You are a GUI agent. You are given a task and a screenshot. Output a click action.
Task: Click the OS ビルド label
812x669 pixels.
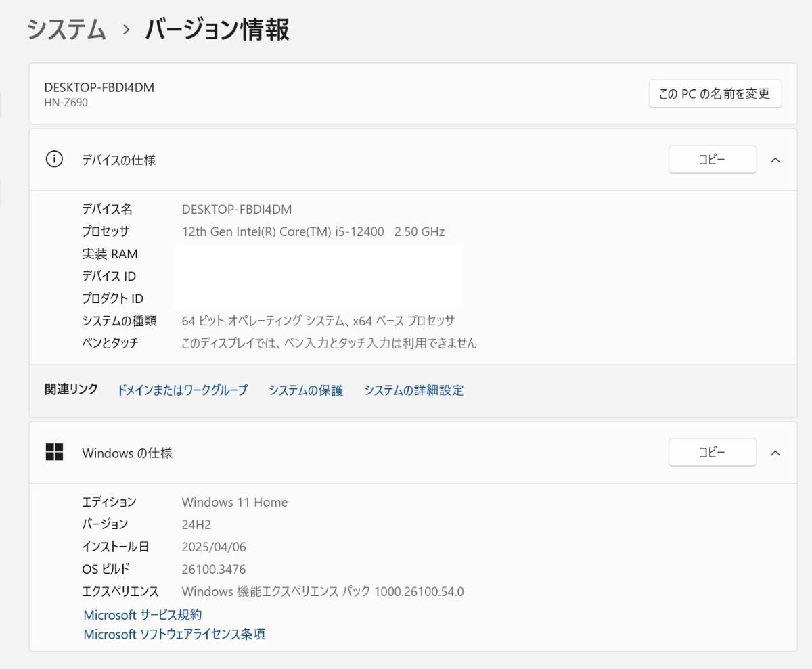(x=106, y=569)
